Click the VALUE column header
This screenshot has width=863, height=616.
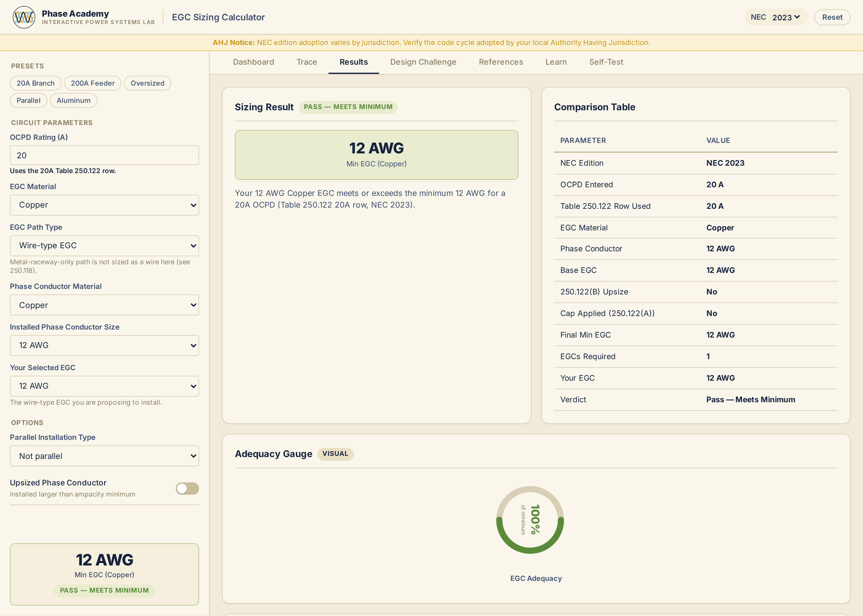click(x=718, y=140)
